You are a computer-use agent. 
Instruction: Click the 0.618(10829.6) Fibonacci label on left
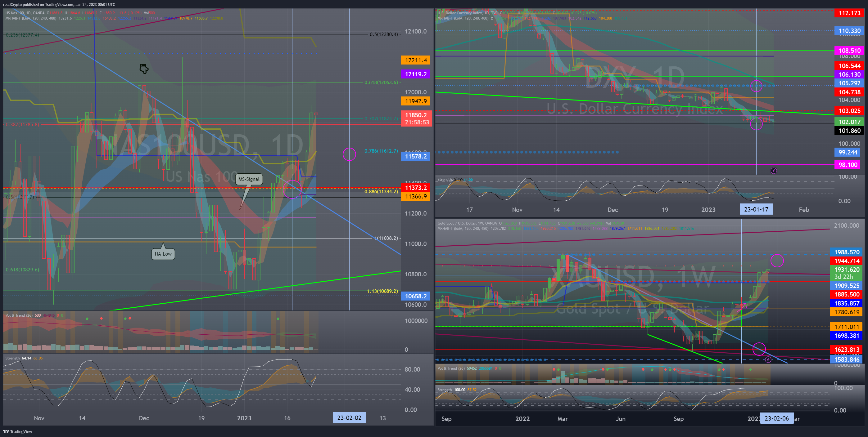tap(22, 270)
